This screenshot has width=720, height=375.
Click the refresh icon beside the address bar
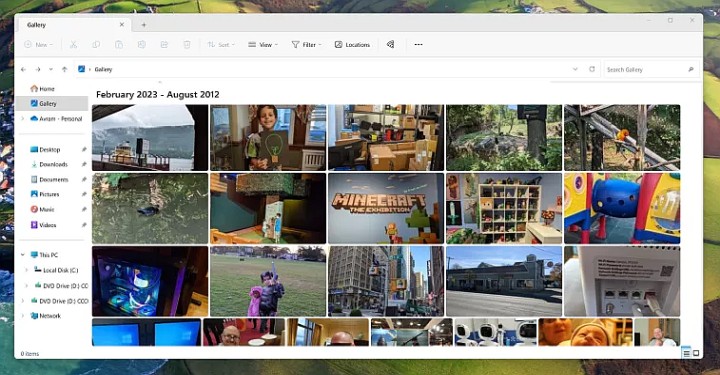tap(592, 69)
